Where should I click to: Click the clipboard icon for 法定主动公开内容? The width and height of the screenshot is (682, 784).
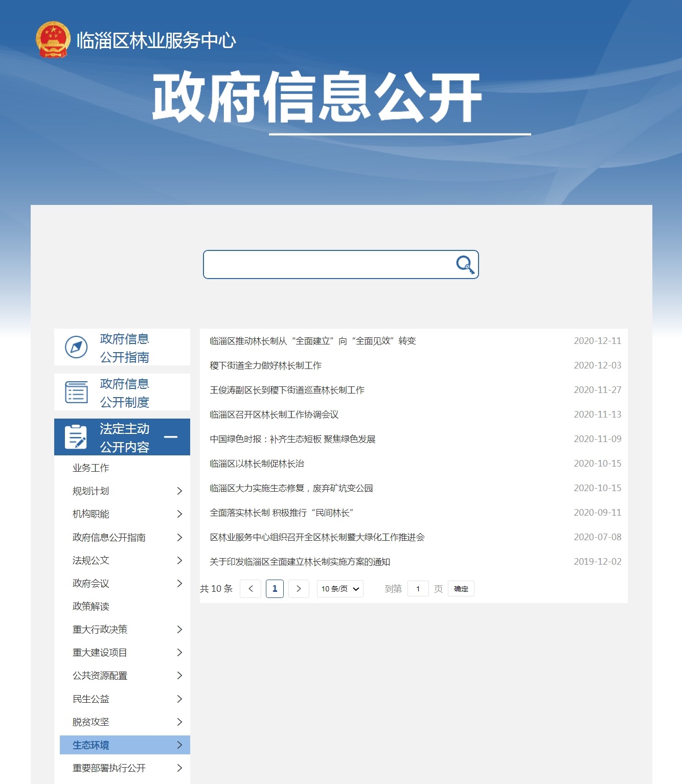coord(76,437)
